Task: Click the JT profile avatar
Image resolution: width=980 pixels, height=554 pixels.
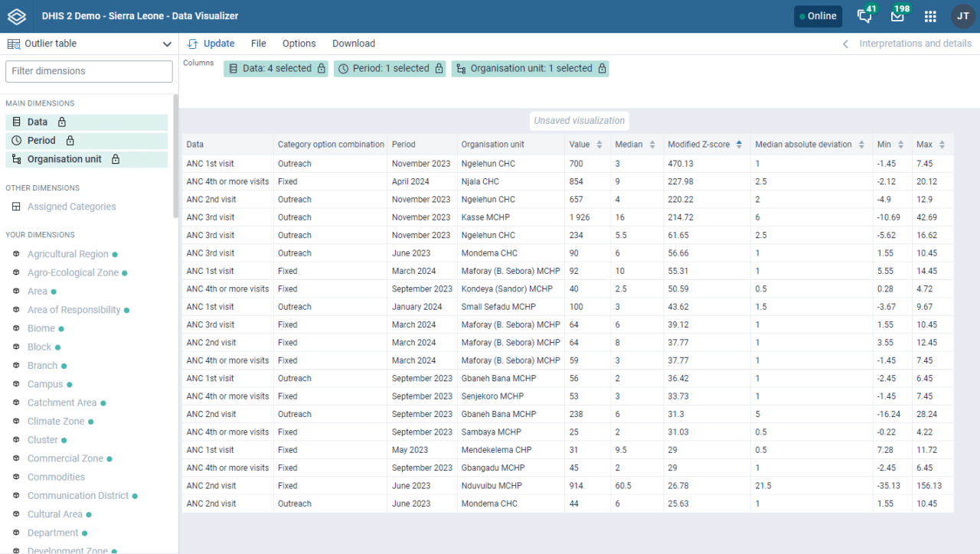Action: tap(962, 15)
